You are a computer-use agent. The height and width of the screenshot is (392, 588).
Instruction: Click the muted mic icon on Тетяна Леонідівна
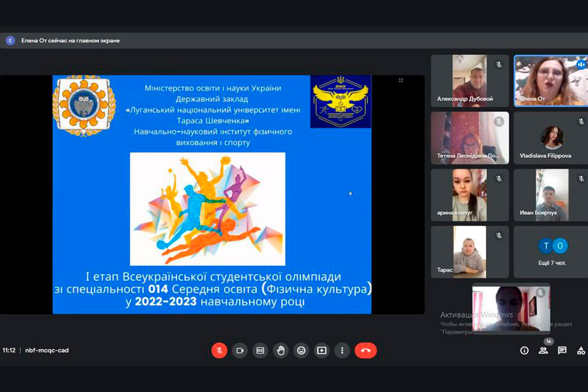(498, 122)
